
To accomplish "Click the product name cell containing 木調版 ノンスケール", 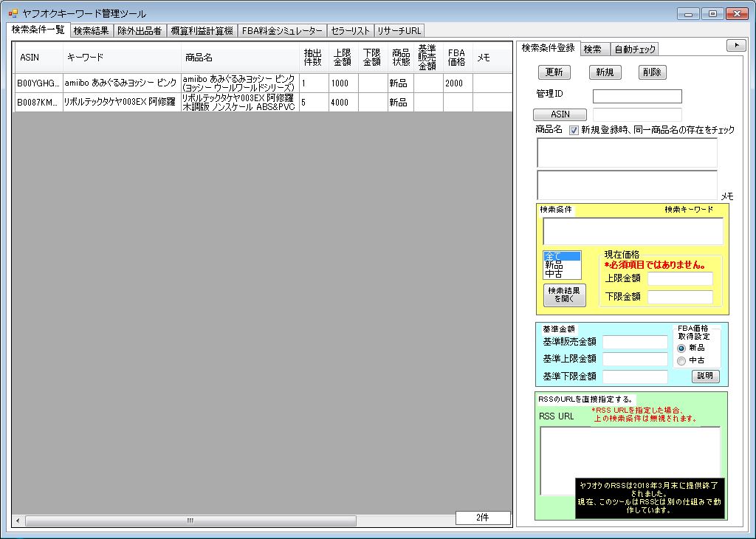I will point(240,102).
